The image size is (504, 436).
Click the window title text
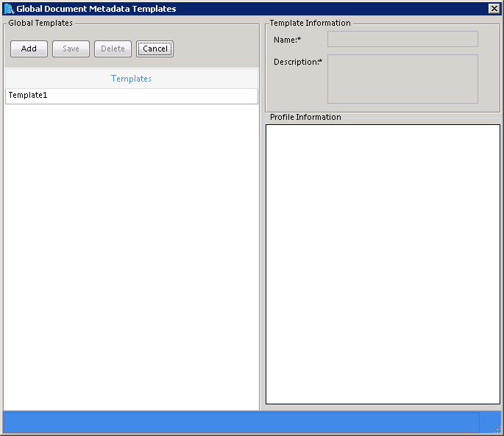(96, 9)
